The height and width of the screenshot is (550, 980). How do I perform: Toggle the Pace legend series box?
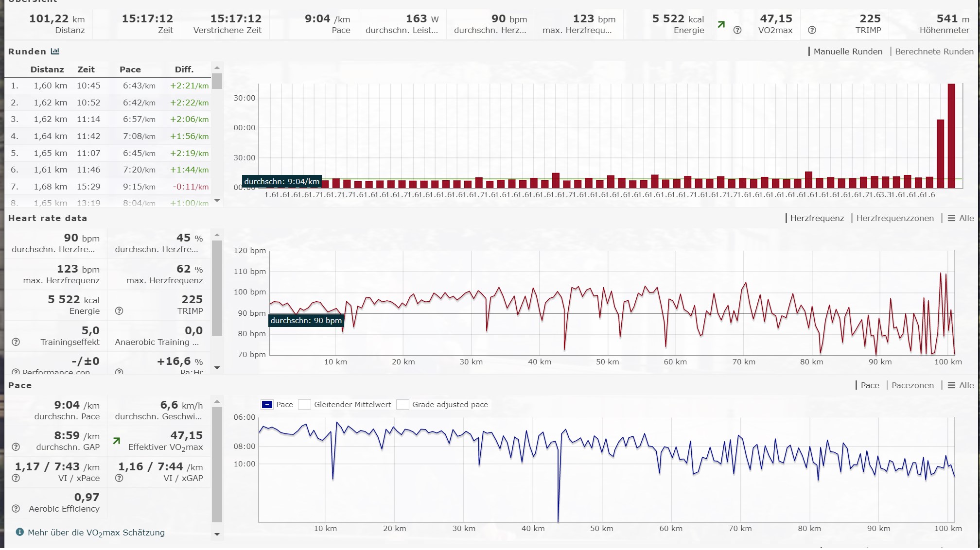click(267, 405)
